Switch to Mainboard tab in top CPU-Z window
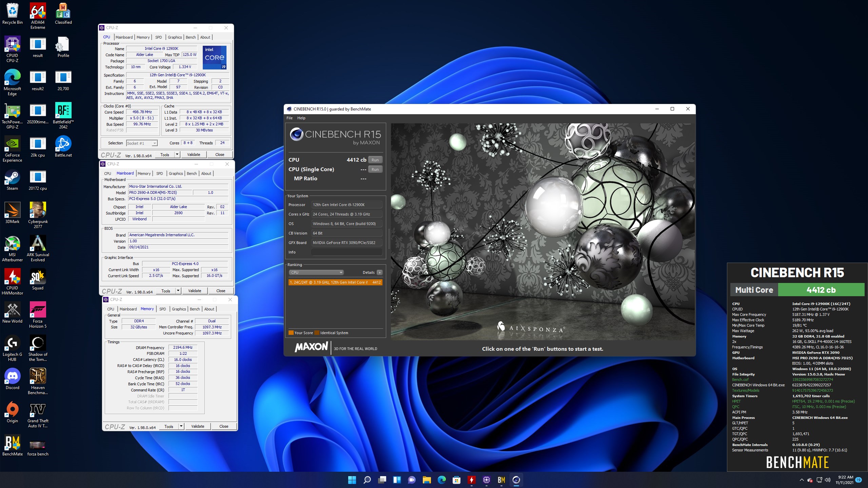The image size is (868, 488). [x=124, y=37]
